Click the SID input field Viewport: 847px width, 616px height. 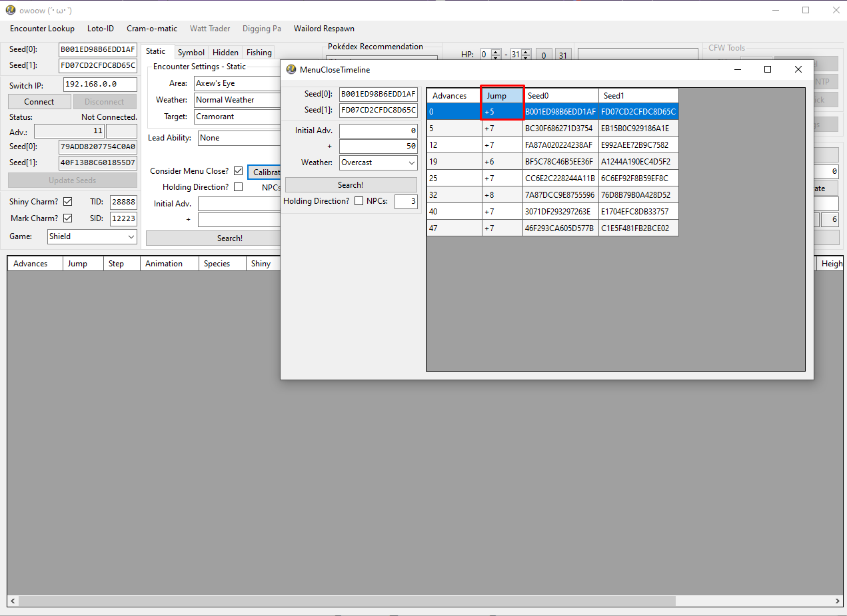(x=123, y=218)
